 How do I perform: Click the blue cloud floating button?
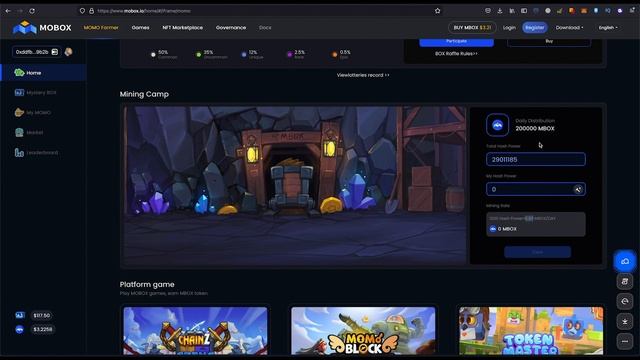[x=624, y=261]
